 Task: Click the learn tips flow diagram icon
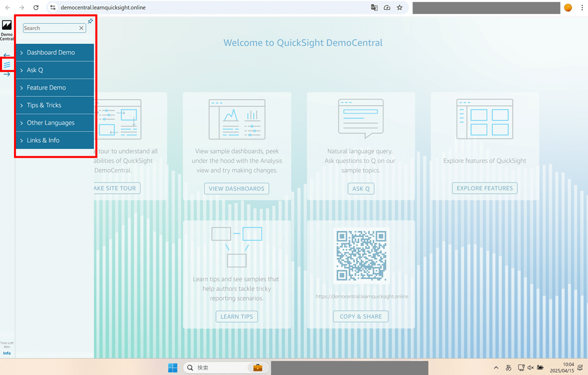(236, 247)
